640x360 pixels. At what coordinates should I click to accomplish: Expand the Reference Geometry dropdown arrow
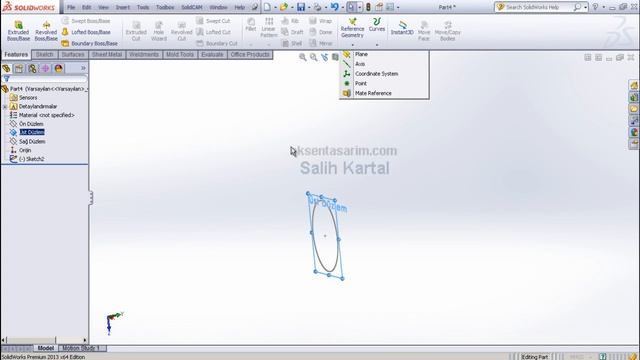coord(352,44)
